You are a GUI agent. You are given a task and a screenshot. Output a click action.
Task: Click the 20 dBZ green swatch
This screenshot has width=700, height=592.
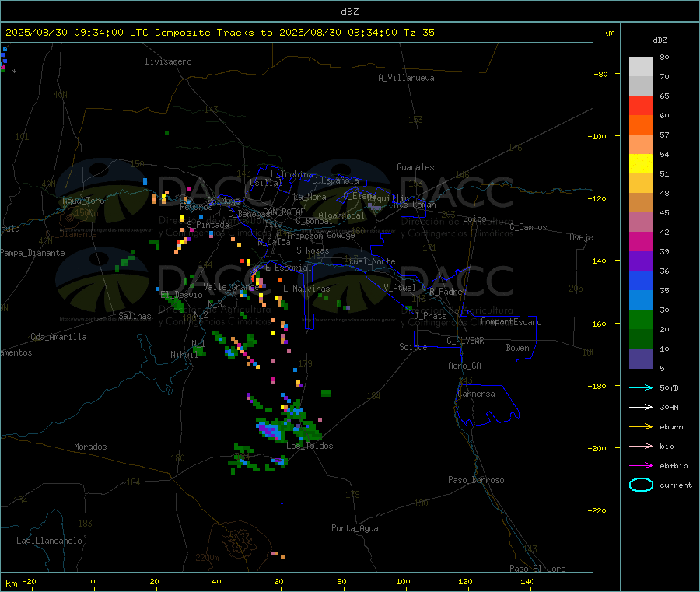point(641,319)
